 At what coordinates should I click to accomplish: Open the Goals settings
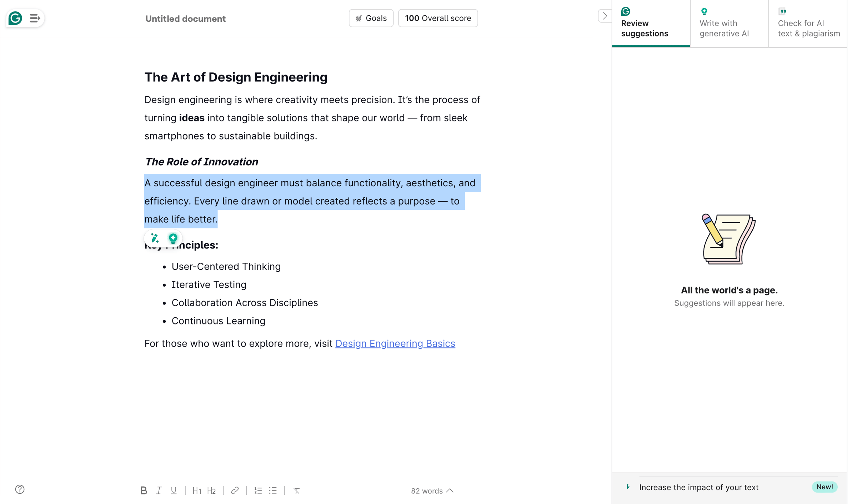pyautogui.click(x=371, y=18)
